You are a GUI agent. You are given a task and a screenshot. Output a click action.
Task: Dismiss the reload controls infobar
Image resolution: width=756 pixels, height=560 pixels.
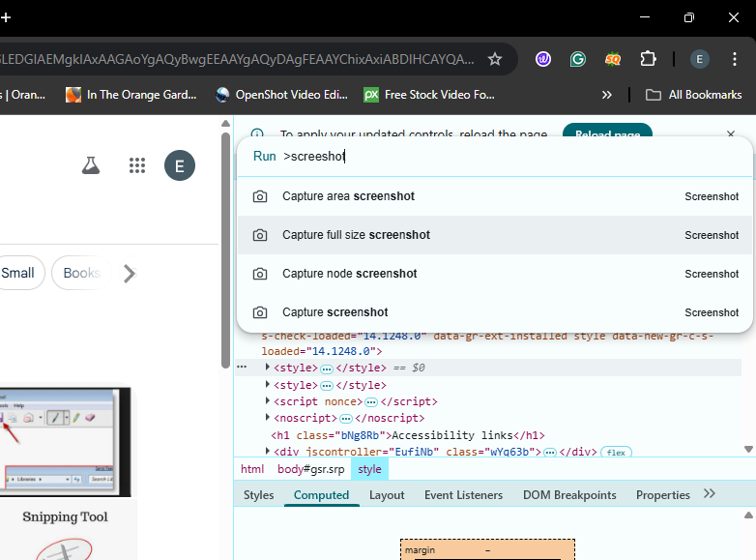click(731, 133)
